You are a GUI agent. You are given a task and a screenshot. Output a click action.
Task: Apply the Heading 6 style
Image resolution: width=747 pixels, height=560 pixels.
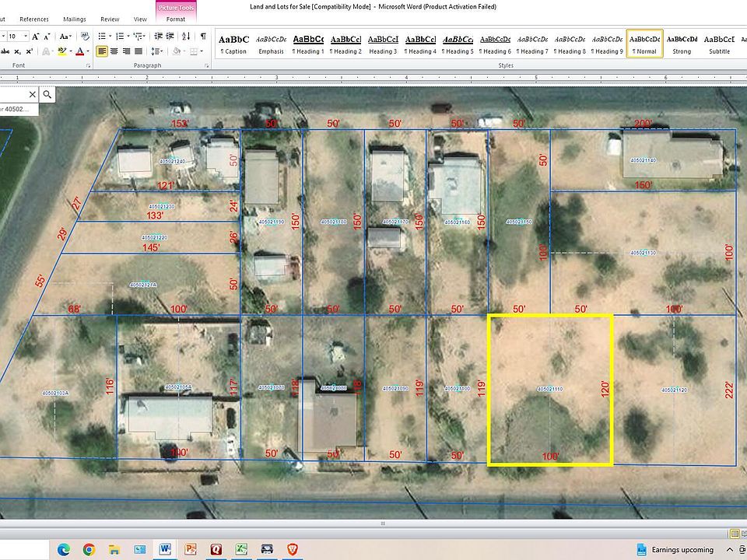coord(495,44)
